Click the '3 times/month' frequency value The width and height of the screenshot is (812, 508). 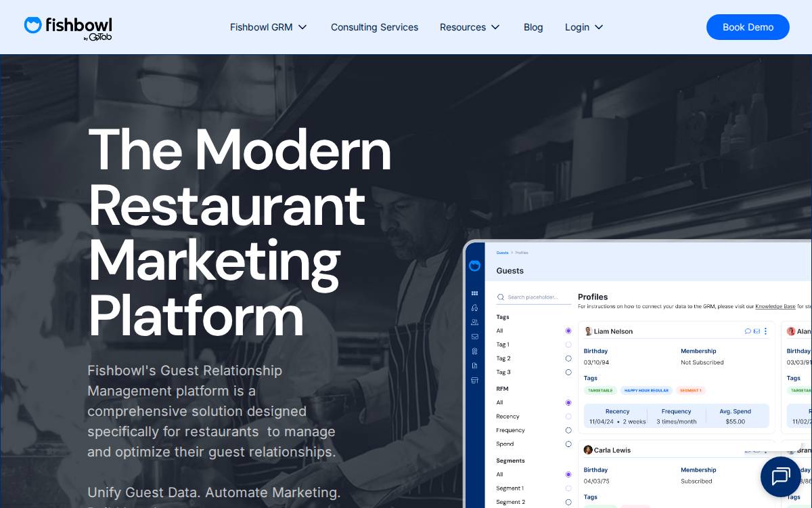[676, 421]
